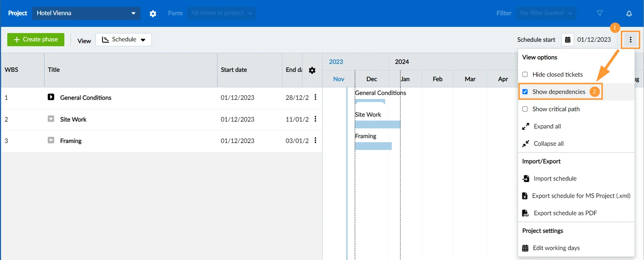
Task: Open the Framing row three-dot menu
Action: tap(315, 141)
